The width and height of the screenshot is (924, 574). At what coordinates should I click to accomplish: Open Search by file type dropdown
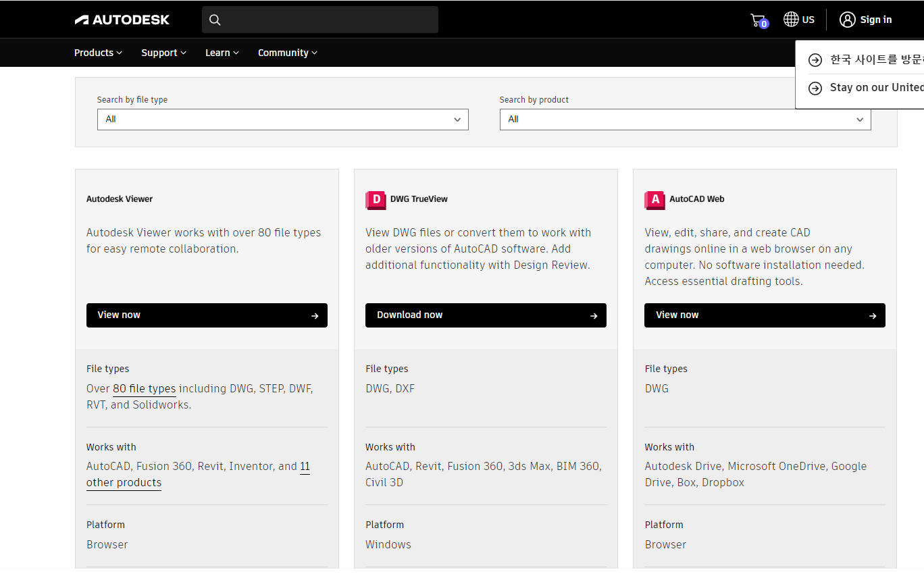tap(282, 120)
